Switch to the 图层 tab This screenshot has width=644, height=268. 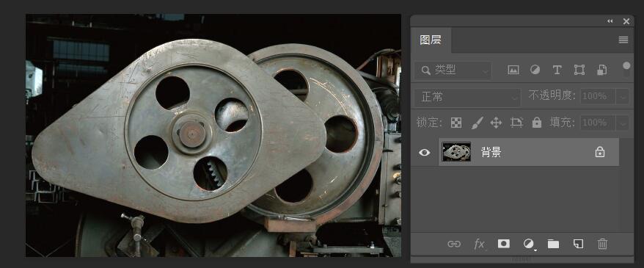click(x=431, y=40)
